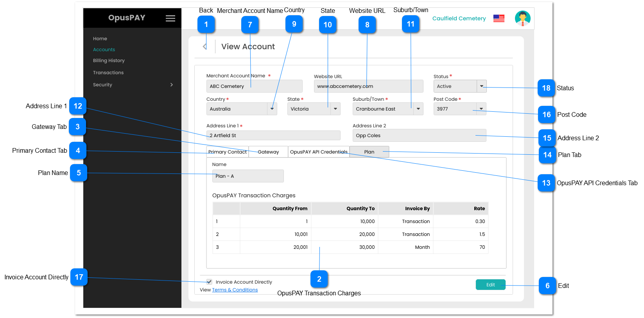Click the 10,000 quantity cell
This screenshot has width=644, height=318.
(345, 221)
